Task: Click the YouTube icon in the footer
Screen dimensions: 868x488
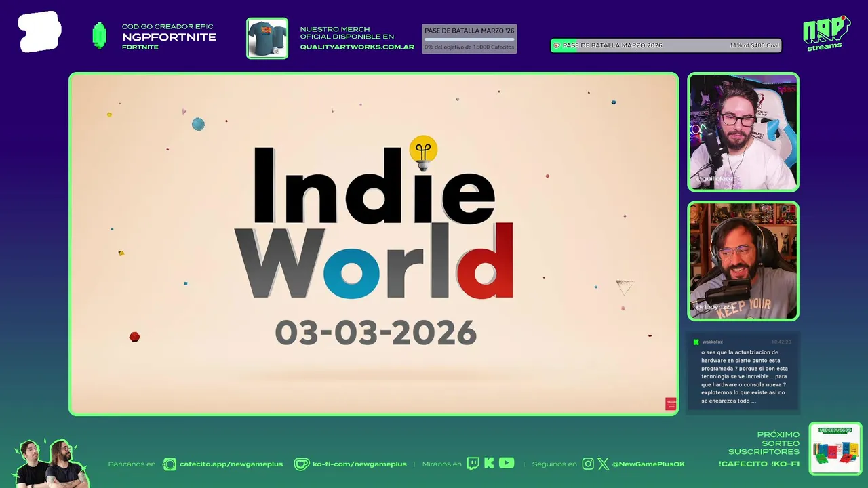Action: 507,463
